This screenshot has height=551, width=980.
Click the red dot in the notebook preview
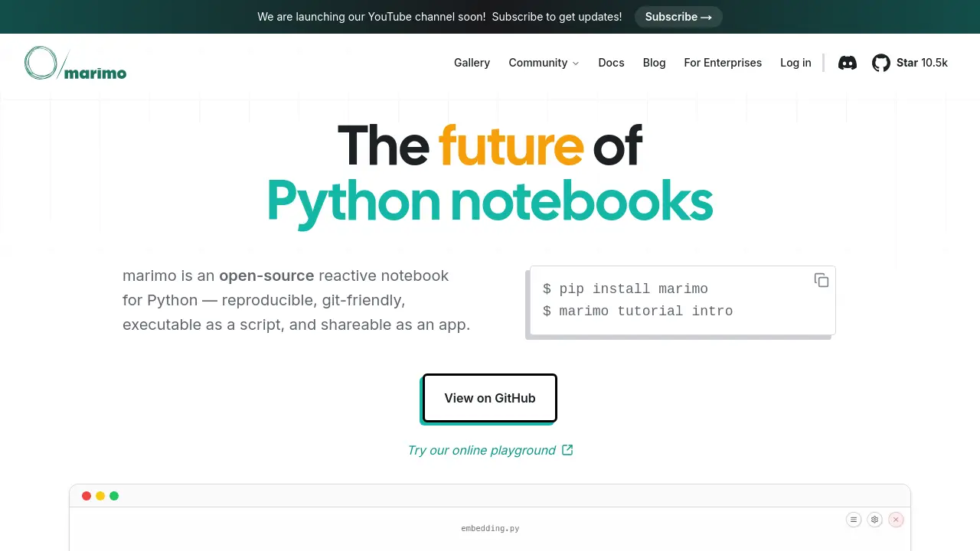[x=87, y=496]
